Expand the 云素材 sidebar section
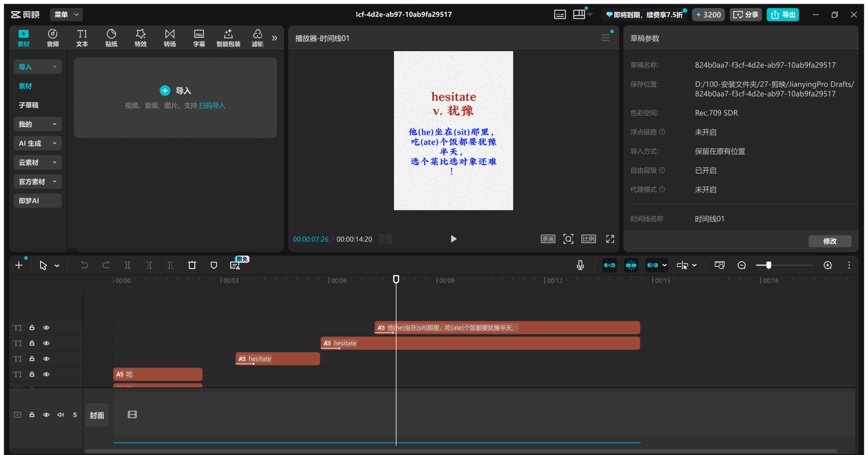This screenshot has width=868, height=455. (38, 163)
